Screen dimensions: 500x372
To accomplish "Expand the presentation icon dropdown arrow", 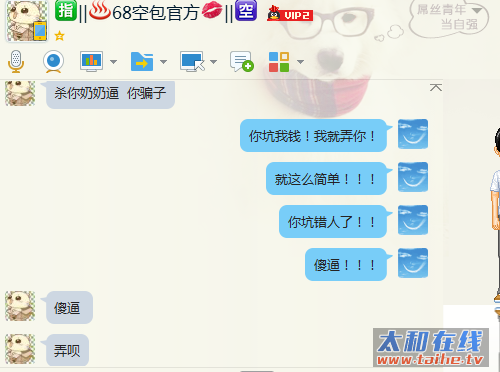I will click(x=113, y=62).
